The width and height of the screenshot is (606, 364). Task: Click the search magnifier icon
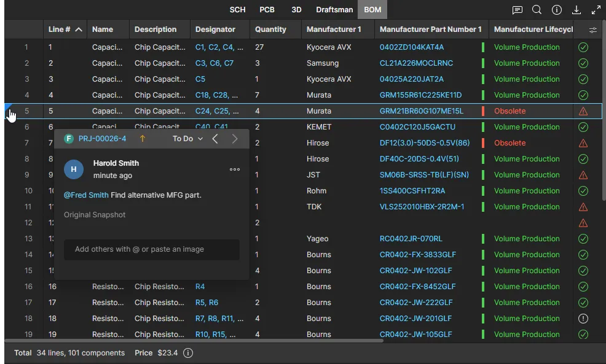tap(537, 10)
